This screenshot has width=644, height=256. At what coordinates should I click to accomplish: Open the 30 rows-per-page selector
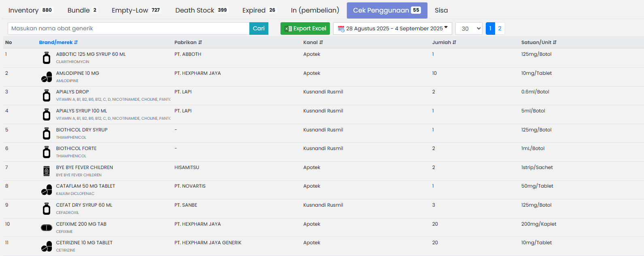click(468, 29)
